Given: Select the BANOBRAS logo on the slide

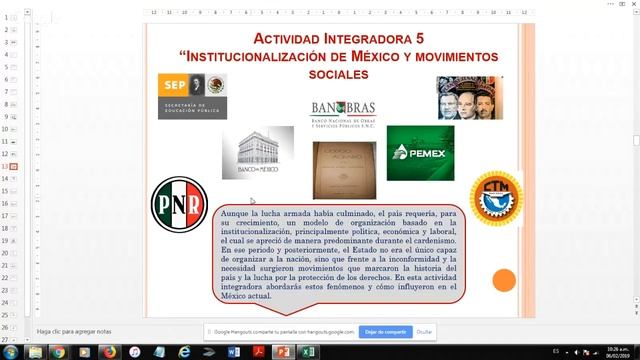Looking at the screenshot, I should [x=343, y=114].
